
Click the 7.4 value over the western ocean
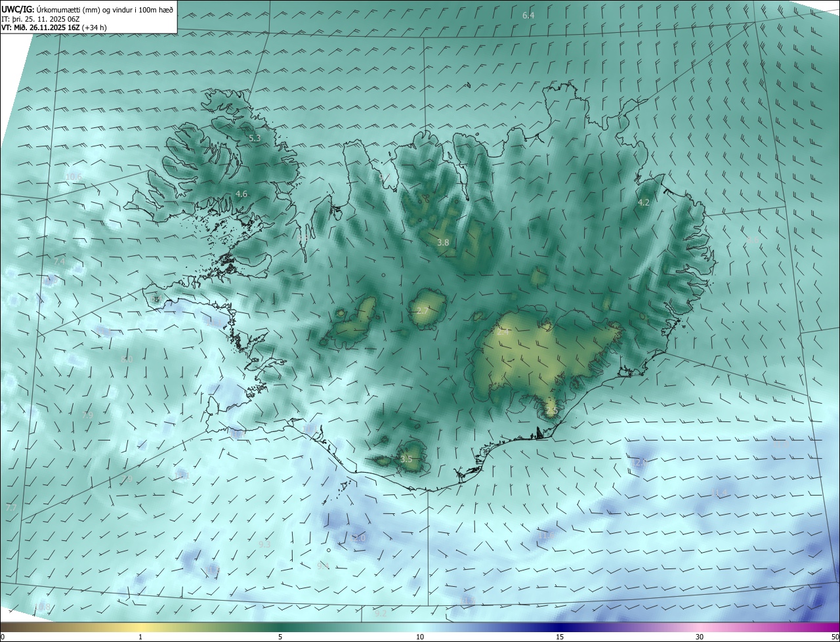59,262
